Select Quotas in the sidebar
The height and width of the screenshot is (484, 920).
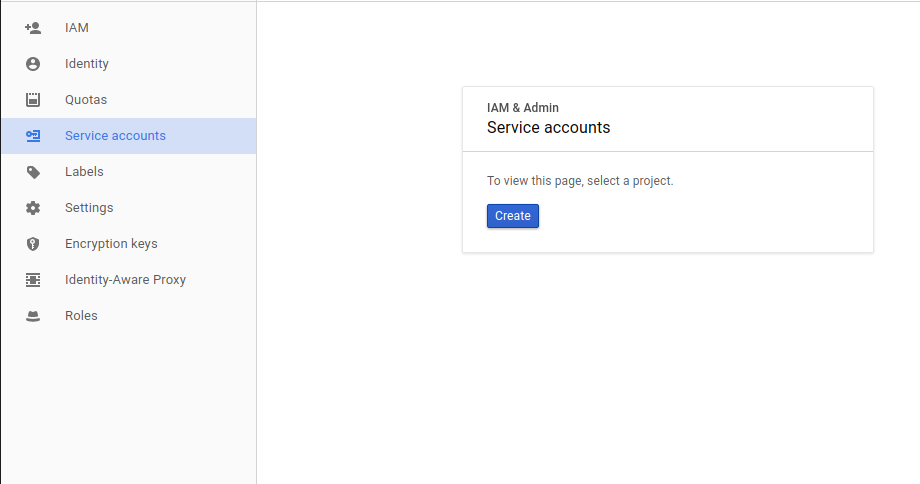coord(128,100)
